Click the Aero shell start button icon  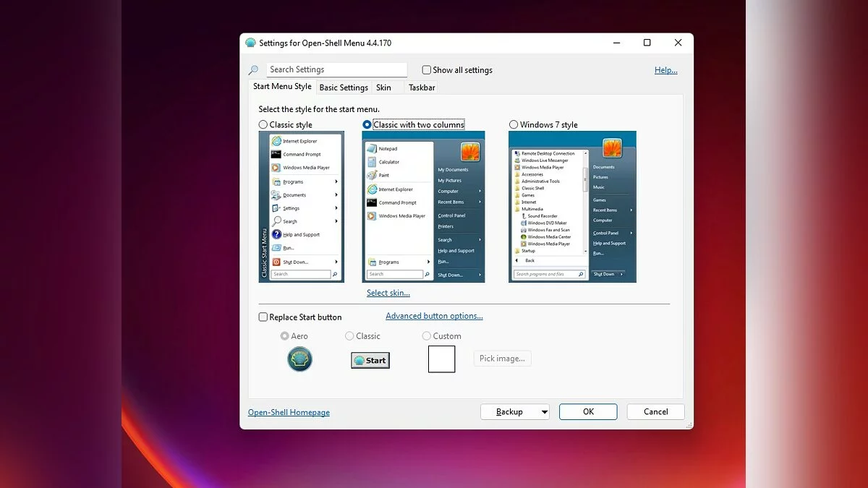coord(299,359)
